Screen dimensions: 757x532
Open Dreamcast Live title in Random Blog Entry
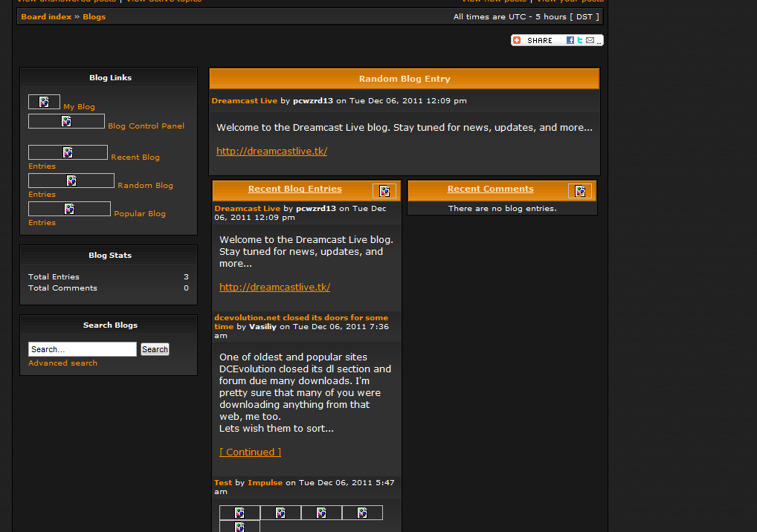click(x=245, y=101)
